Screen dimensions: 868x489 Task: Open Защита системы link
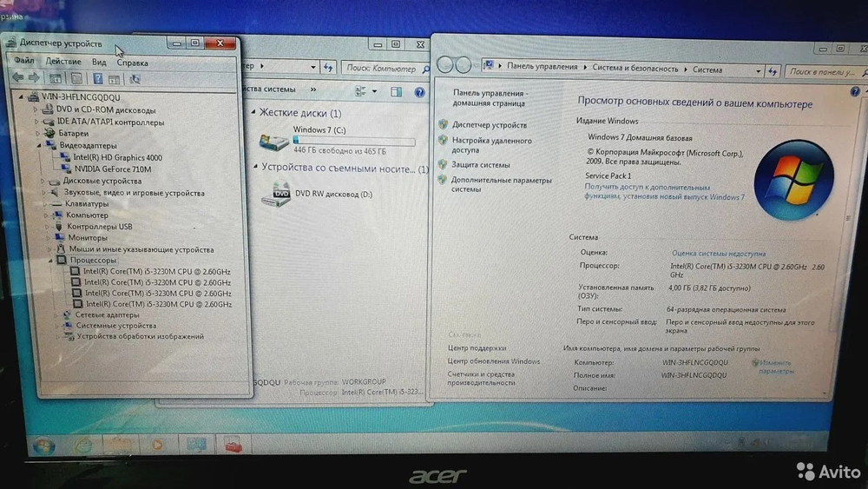481,164
